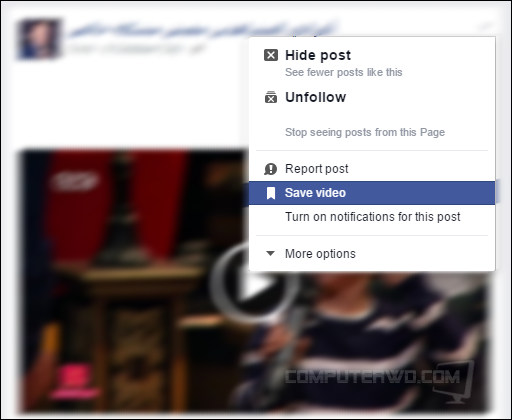Click Stop seeing posts from this Page
The image size is (512, 420).
(365, 132)
